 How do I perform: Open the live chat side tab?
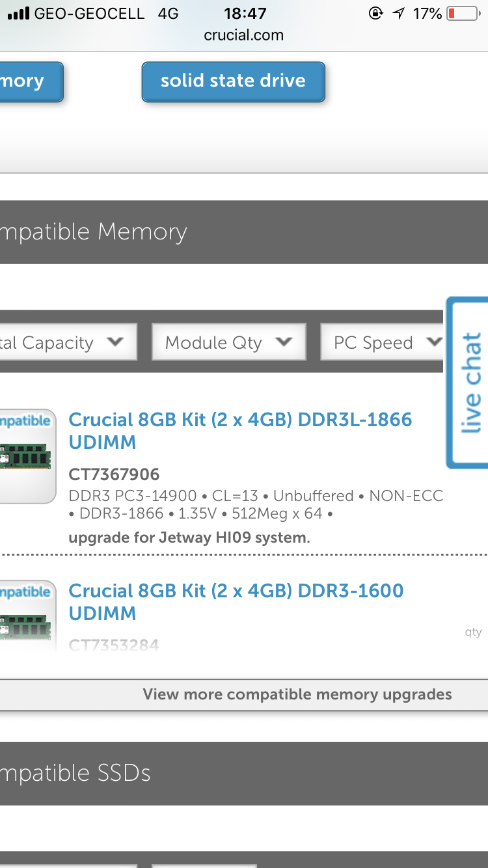(469, 383)
